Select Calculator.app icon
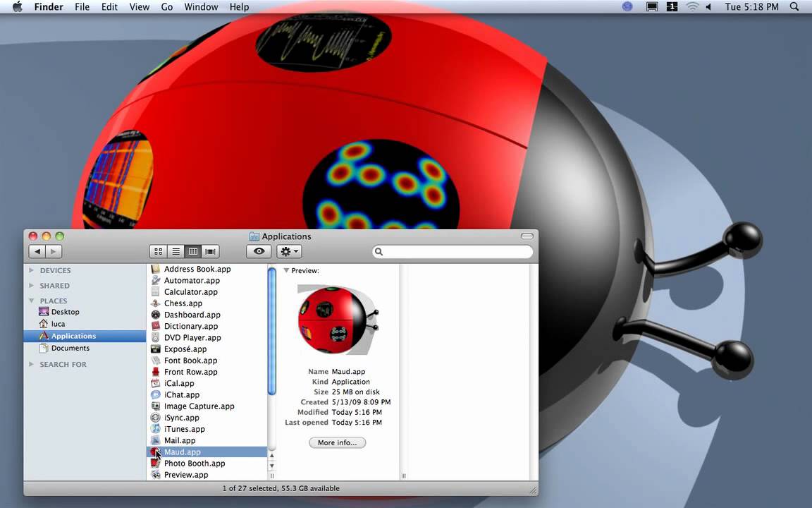The height and width of the screenshot is (508, 812). coord(155,292)
